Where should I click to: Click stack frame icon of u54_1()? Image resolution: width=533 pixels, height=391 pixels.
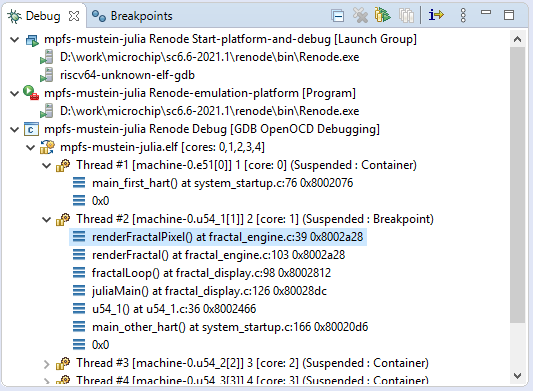point(79,309)
